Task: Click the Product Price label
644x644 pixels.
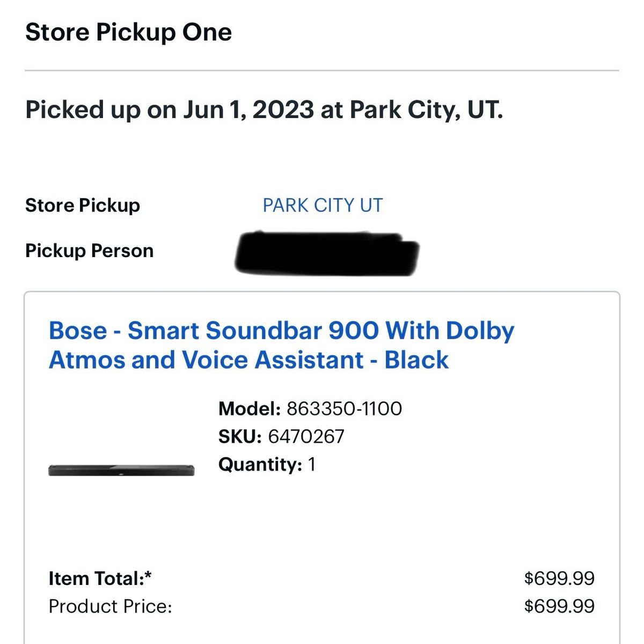Action: 110,606
